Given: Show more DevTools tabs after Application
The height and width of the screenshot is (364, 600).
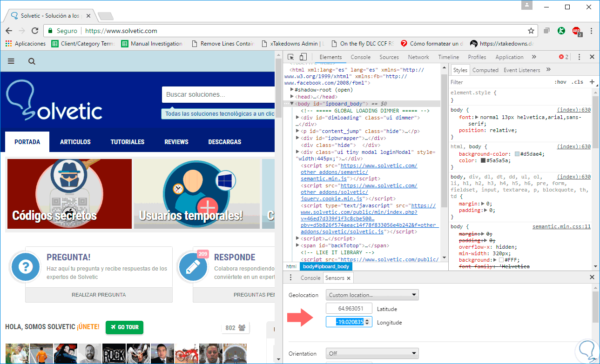Looking at the screenshot, I should [534, 57].
